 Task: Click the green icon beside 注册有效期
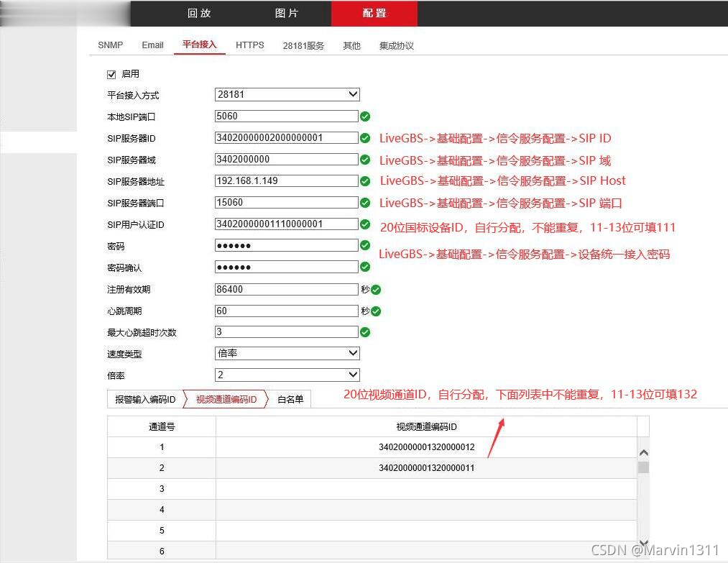375,290
